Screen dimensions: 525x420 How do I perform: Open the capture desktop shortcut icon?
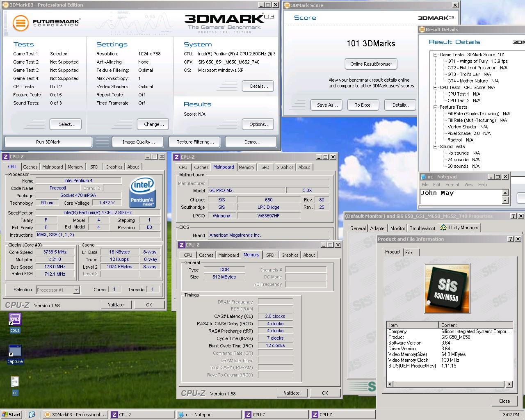(x=15, y=351)
